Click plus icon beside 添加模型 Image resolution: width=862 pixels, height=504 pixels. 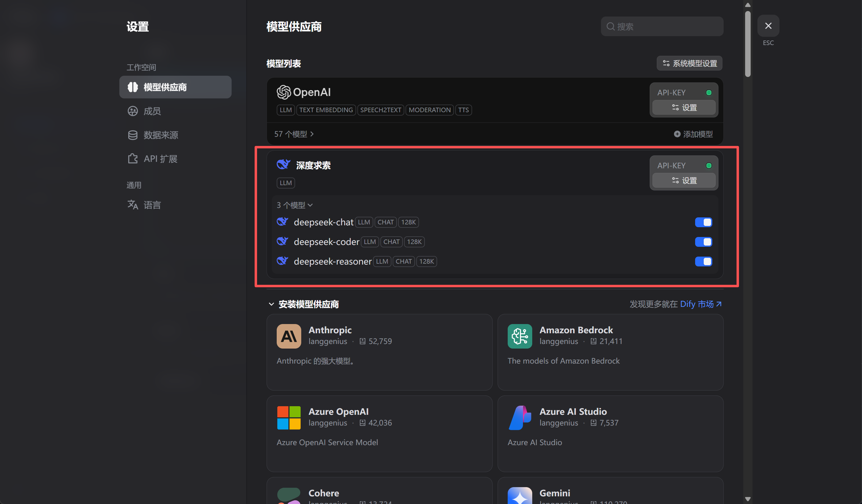(677, 134)
